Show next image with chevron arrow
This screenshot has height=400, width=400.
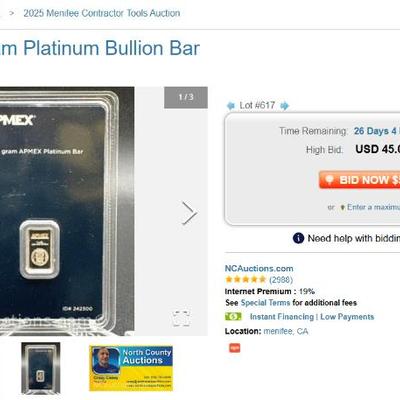(189, 213)
